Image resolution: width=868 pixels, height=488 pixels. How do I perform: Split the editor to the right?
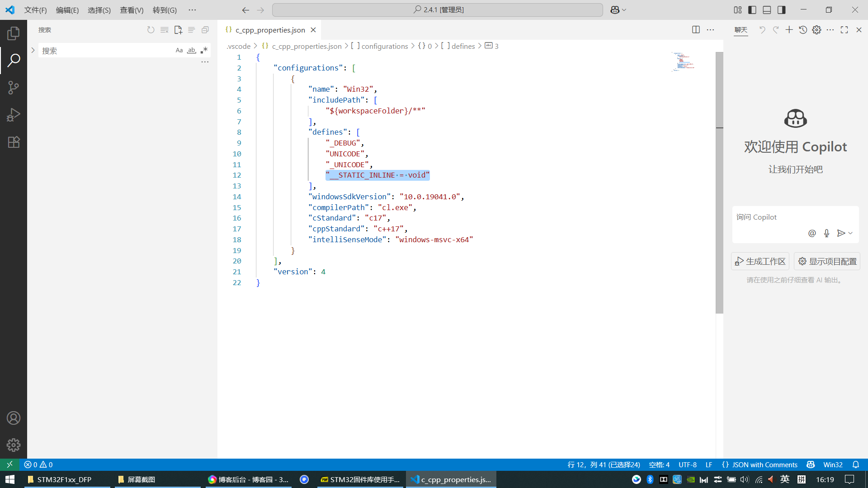pyautogui.click(x=696, y=30)
